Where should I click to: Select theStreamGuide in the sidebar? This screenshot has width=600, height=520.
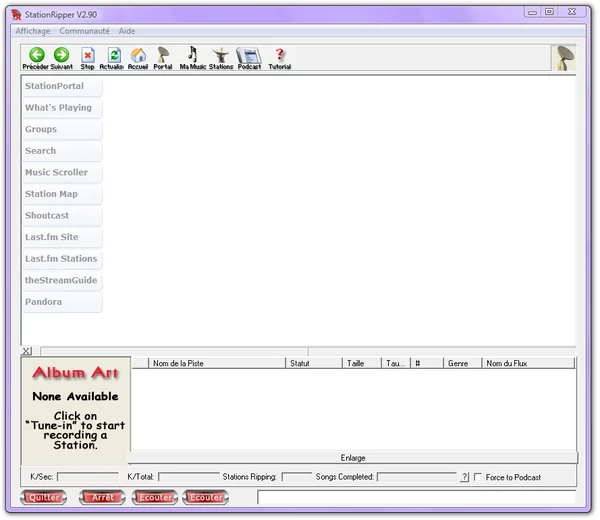[x=62, y=280]
